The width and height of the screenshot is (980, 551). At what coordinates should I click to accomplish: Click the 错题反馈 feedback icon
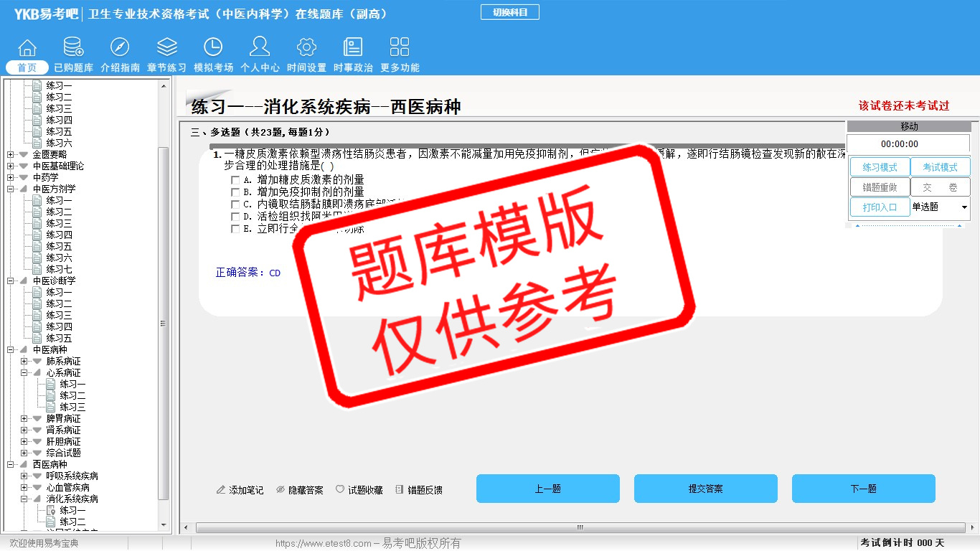400,490
